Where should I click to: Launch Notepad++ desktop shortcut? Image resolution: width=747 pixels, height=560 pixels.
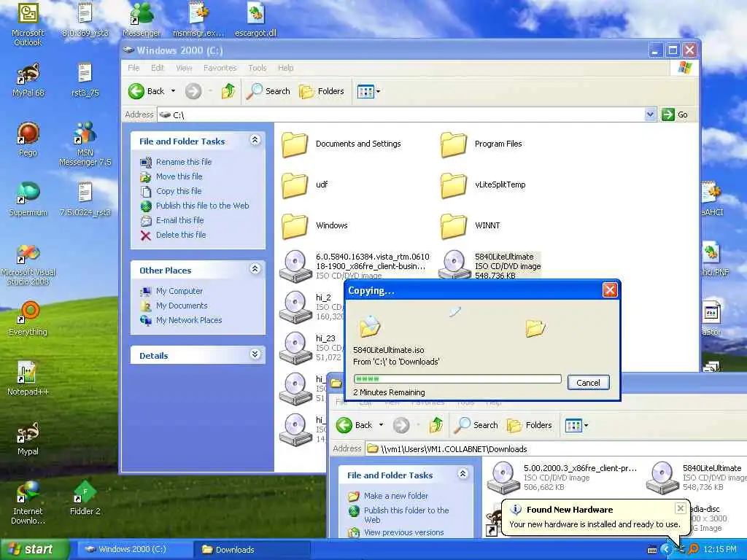coord(28,378)
